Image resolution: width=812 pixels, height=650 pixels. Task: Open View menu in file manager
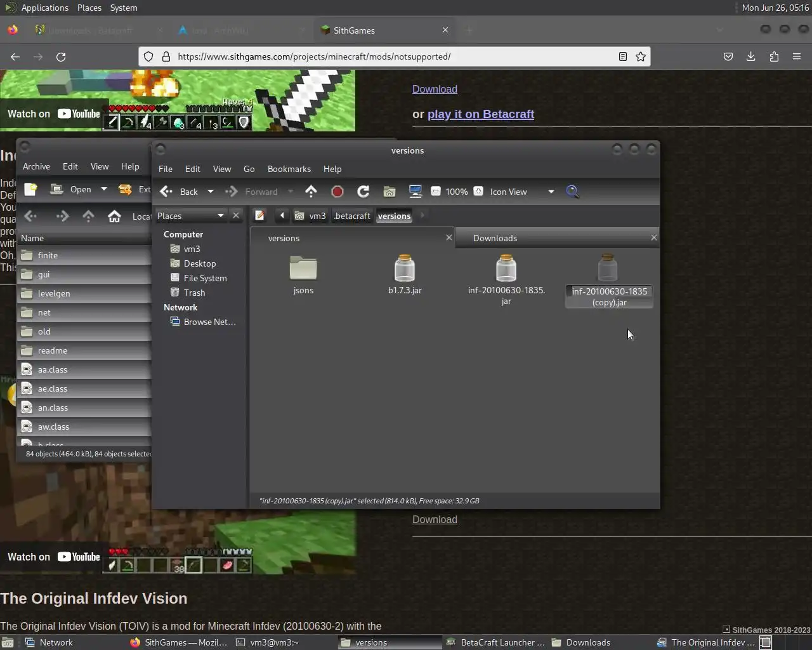click(x=222, y=169)
